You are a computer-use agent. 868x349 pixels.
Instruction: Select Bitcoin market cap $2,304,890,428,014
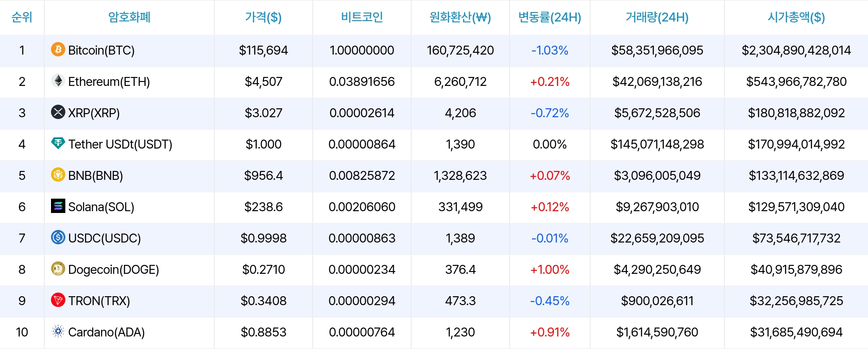[796, 50]
